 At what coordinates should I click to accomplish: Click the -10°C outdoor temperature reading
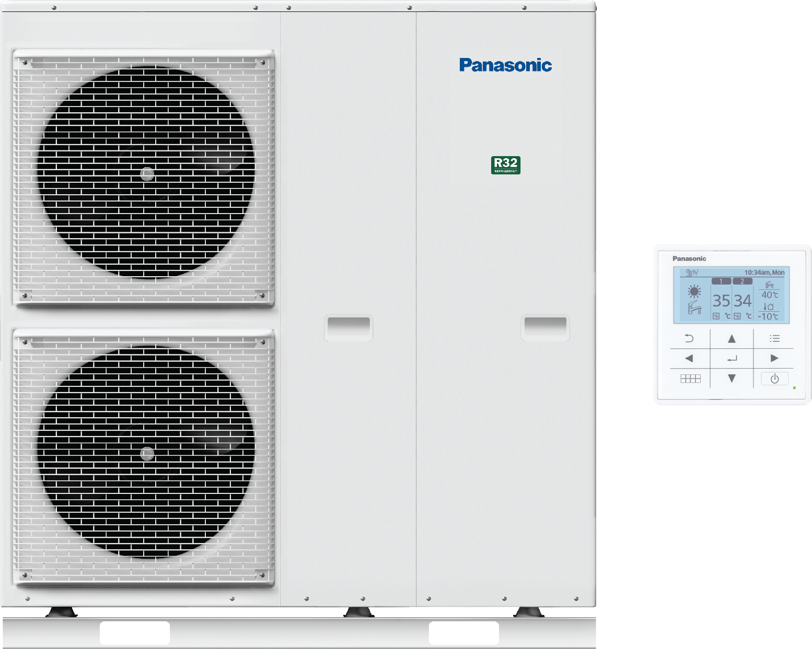point(768,316)
